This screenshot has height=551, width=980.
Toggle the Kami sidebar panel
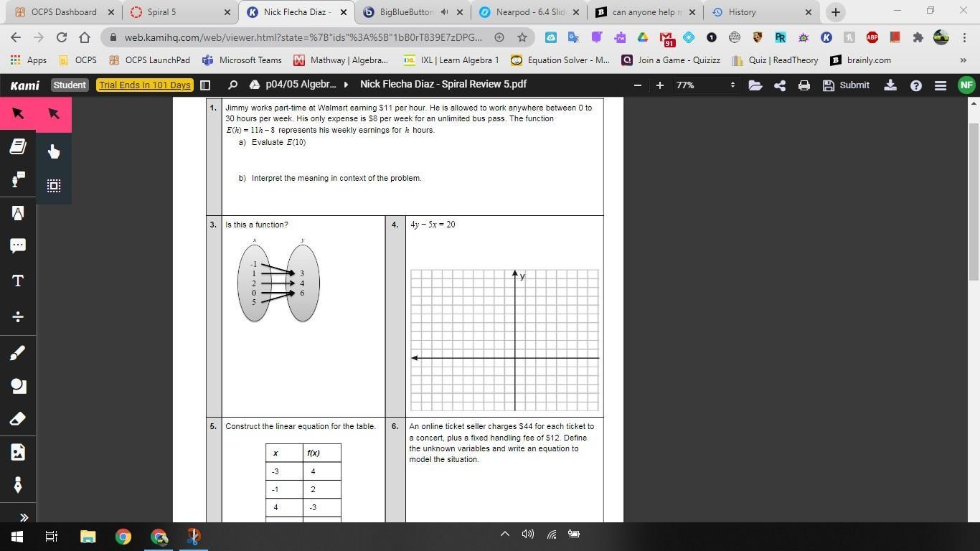(205, 85)
